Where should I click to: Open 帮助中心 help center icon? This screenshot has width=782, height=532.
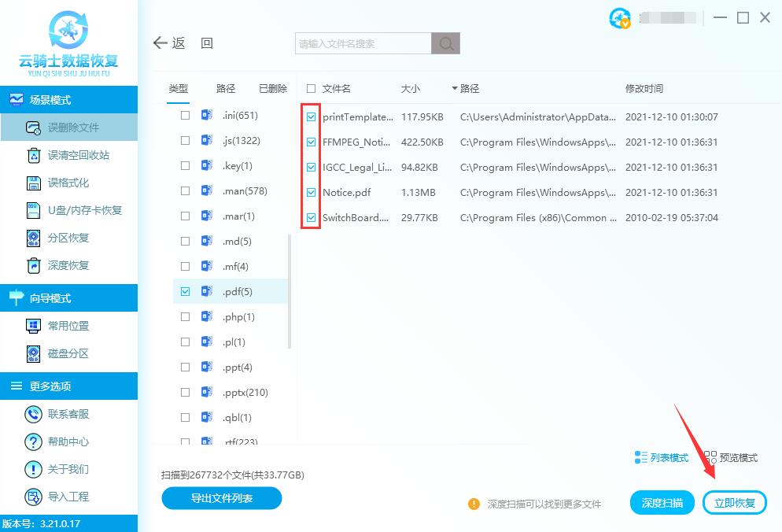[33, 441]
